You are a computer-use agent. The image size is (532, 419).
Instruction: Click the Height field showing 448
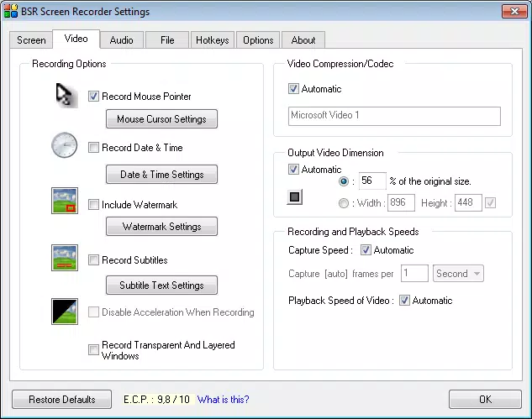(468, 202)
